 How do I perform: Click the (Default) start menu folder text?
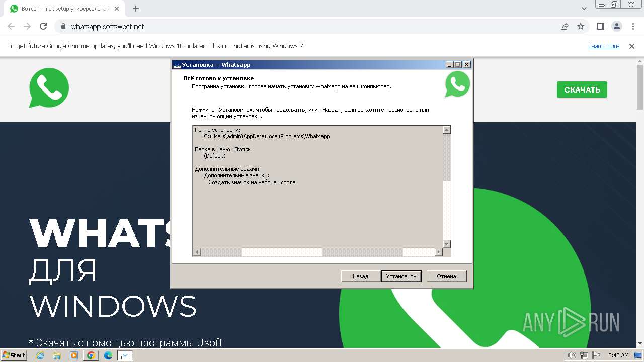pyautogui.click(x=215, y=156)
